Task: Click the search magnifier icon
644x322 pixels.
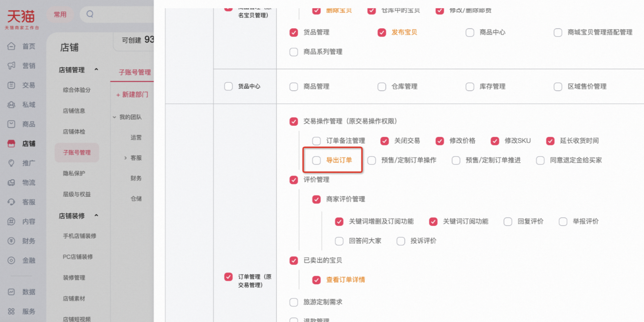Action: 90,14
